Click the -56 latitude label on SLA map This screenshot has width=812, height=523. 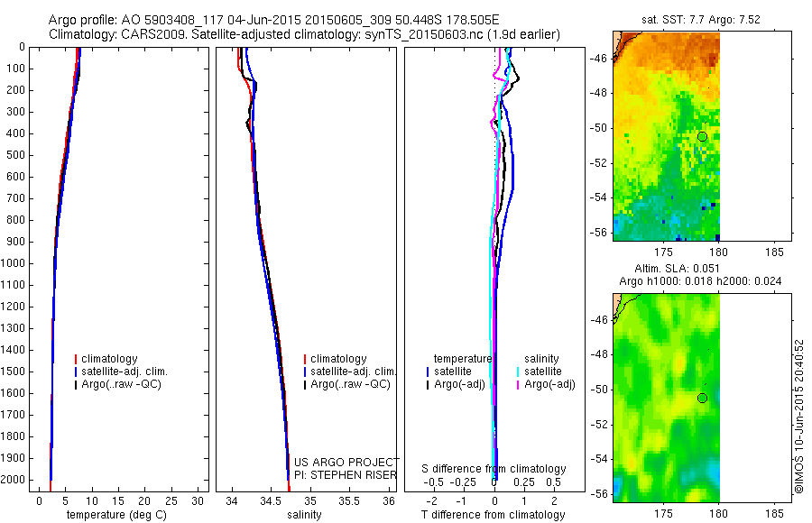coord(597,494)
